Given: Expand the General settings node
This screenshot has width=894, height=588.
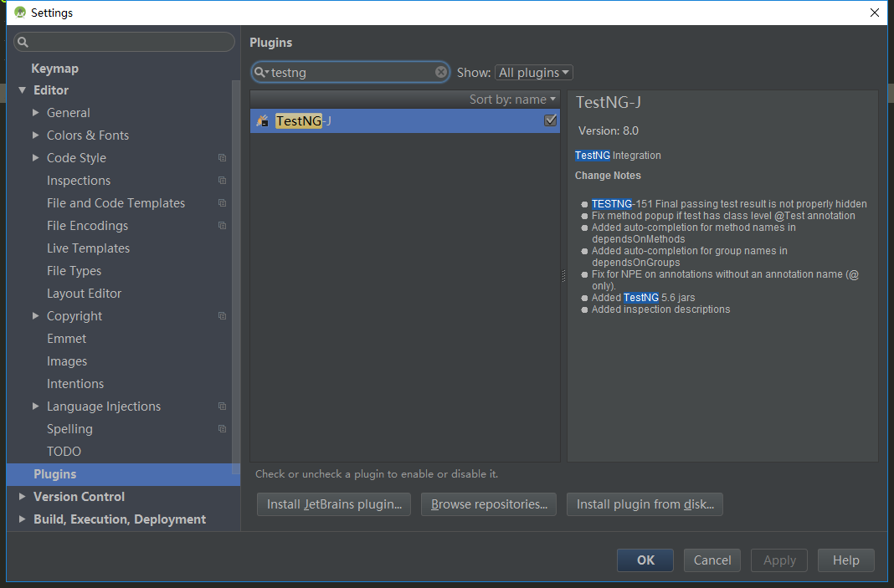Looking at the screenshot, I should [35, 113].
